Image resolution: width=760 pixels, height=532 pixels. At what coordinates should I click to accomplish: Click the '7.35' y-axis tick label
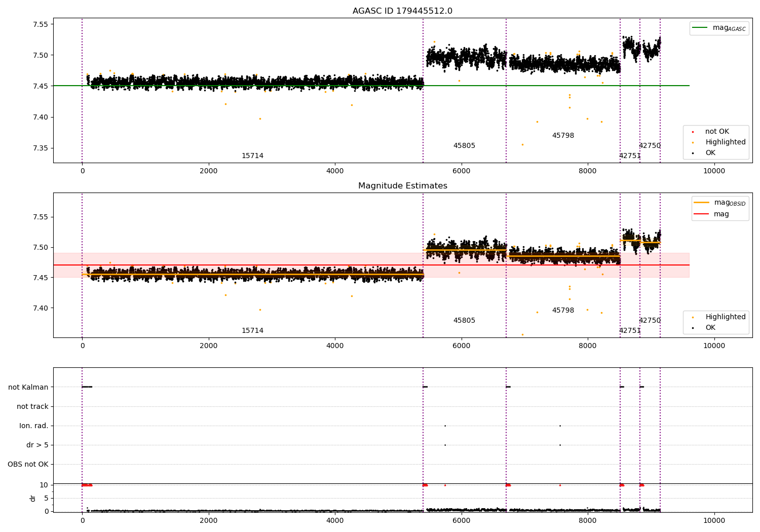41,148
